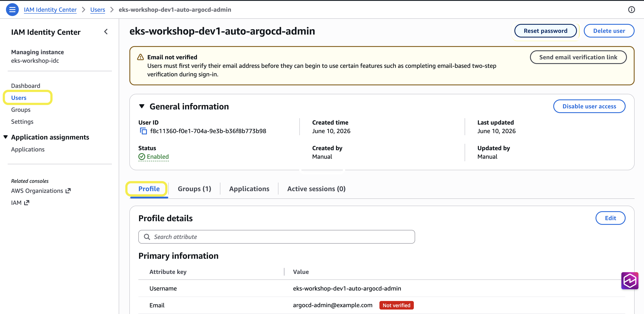Open Applications under Application assignments

(28, 149)
